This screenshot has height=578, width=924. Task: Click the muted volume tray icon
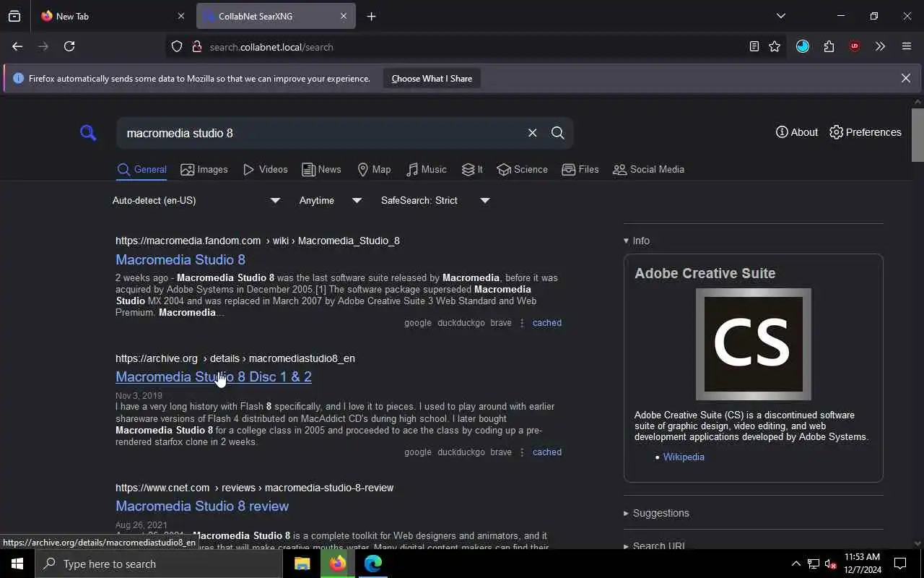pos(831,564)
